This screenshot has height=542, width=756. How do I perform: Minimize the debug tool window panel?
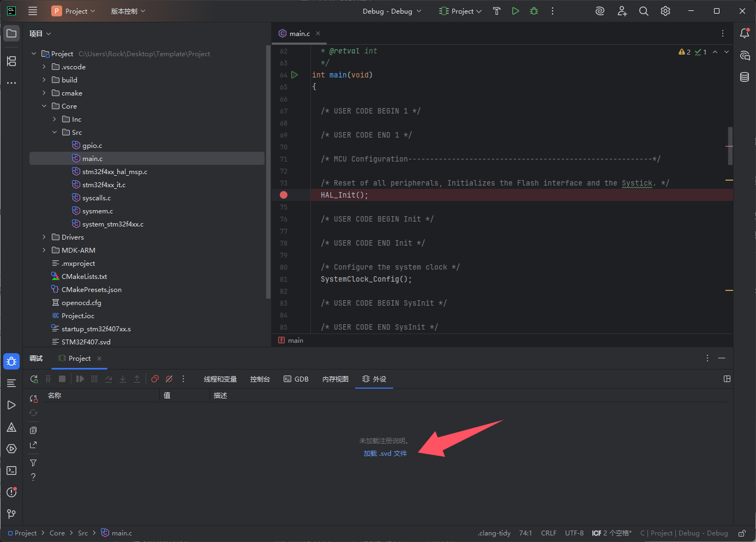722,358
